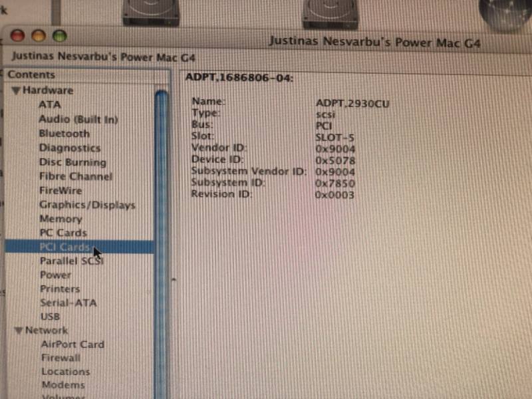
Task: Click the Network category label
Action: coord(47,330)
